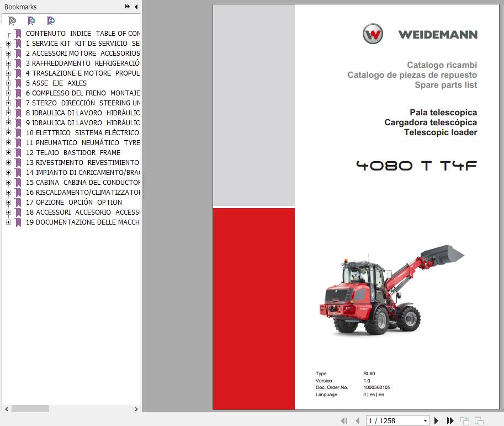Select the 9 IDRAULICA DI LAVORO bookmark
Image resolution: width=504 pixels, height=426 pixels.
tap(83, 123)
